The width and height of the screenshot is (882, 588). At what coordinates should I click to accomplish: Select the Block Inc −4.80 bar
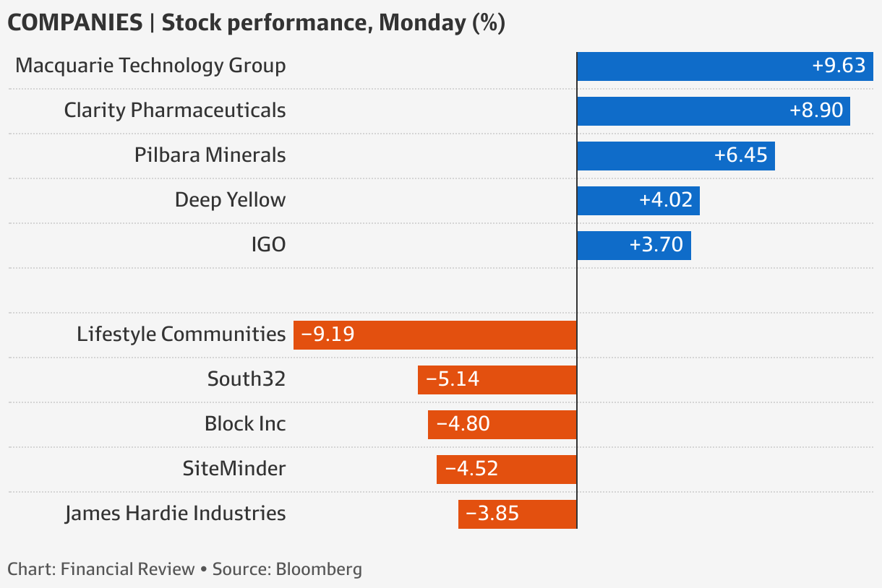(502, 425)
